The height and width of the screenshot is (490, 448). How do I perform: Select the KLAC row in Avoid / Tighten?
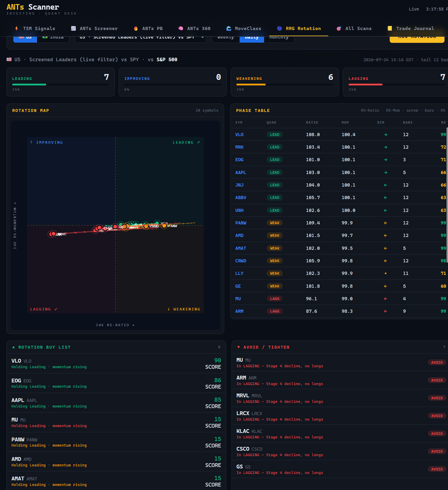[340, 434]
